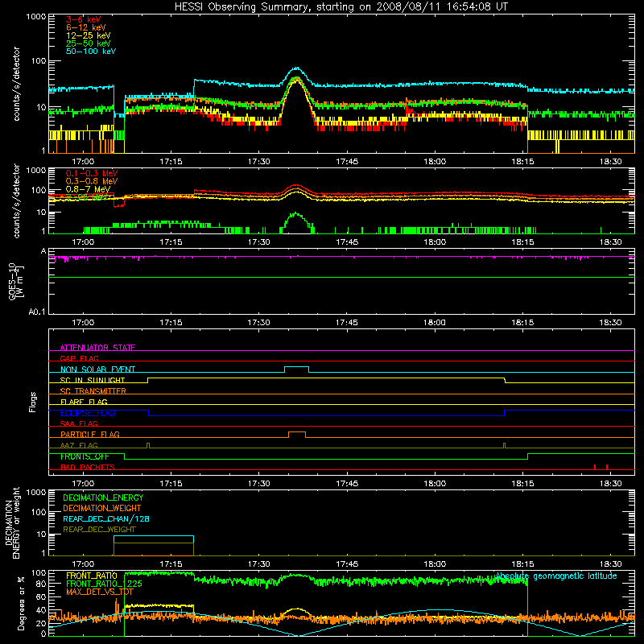Click the yellow FRONT_RATIO legend entry
This screenshot has width=644, height=644.
point(92,576)
